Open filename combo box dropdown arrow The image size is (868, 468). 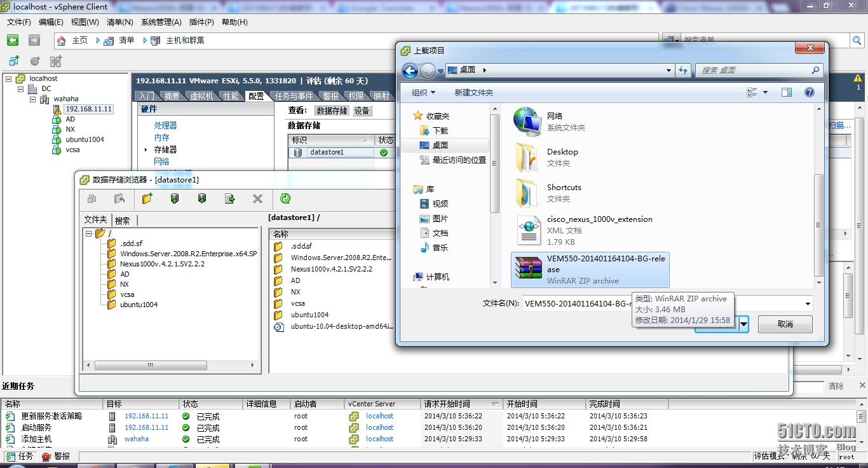coord(808,303)
